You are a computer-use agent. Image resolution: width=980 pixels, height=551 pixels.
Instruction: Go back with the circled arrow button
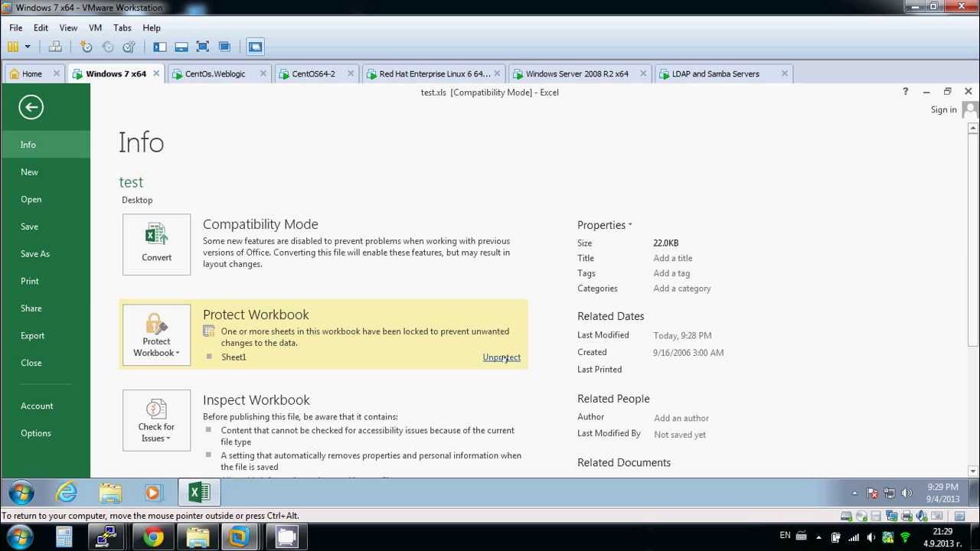[x=31, y=107]
